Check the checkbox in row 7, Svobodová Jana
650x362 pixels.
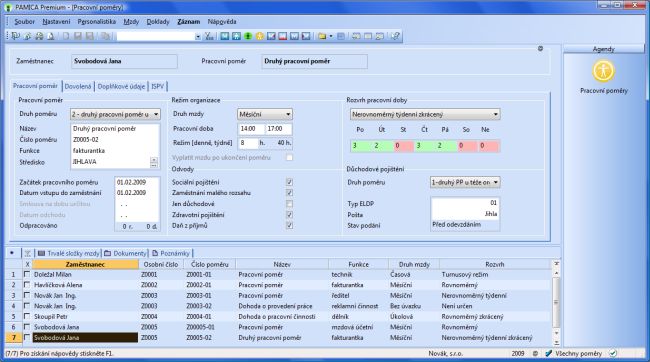(27, 338)
